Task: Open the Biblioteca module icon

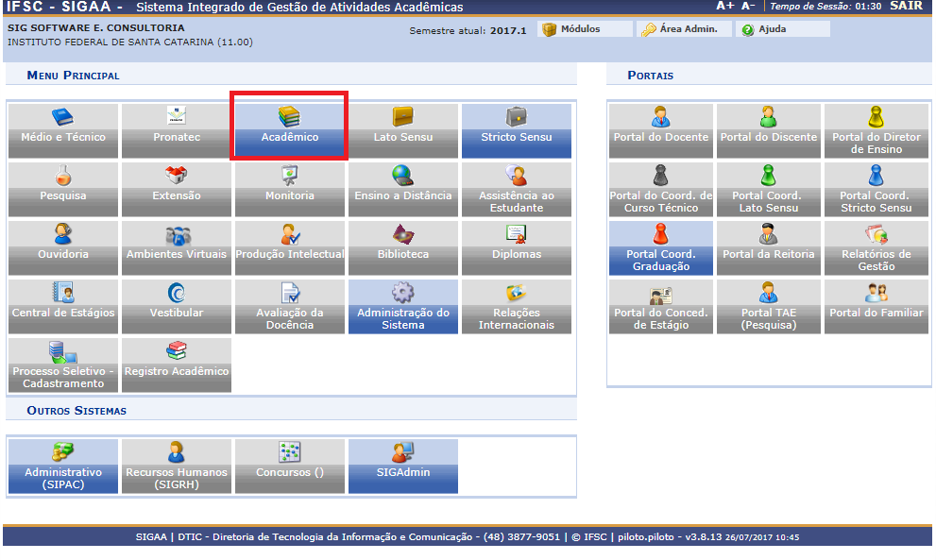Action: coord(403,233)
